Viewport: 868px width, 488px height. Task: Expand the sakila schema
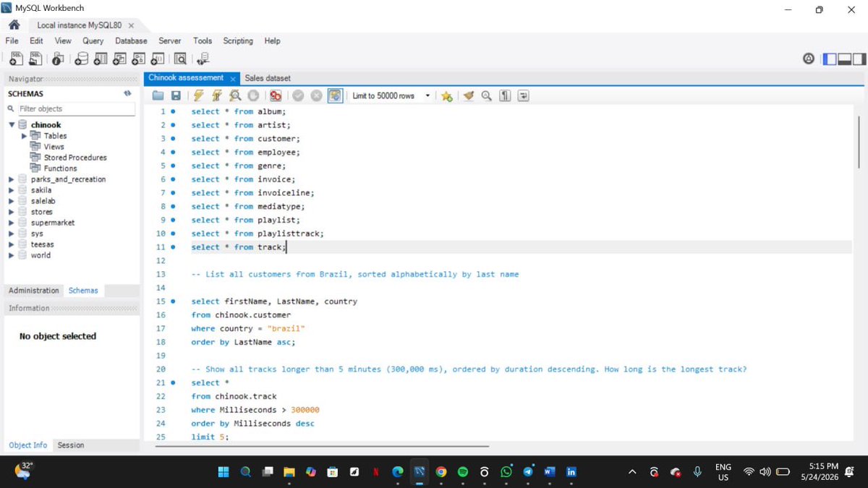tap(12, 190)
